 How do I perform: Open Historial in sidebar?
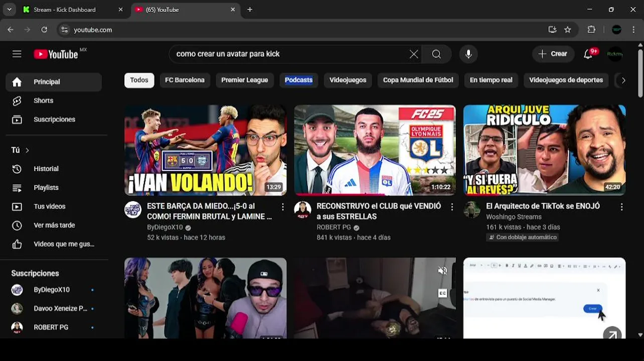[x=54, y=169]
